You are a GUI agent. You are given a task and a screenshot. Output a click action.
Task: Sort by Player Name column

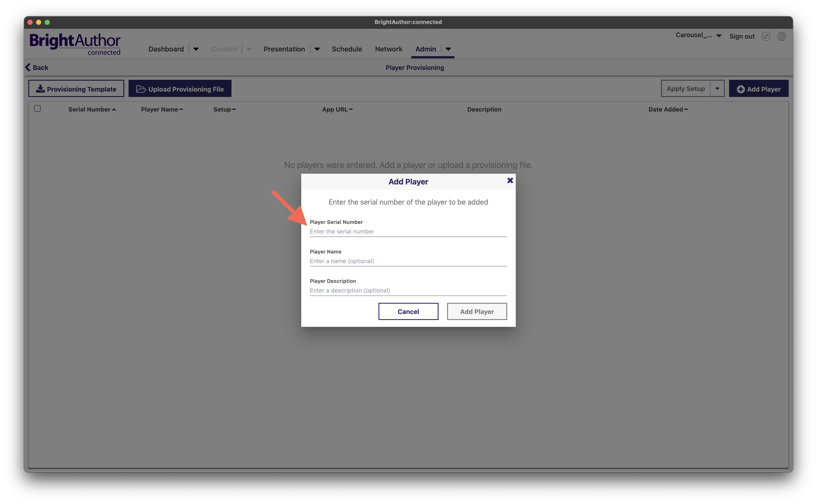tap(162, 109)
